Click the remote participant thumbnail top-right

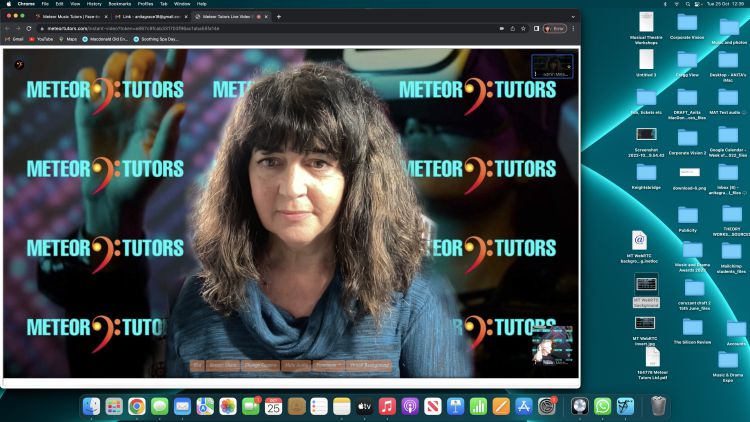[x=552, y=67]
